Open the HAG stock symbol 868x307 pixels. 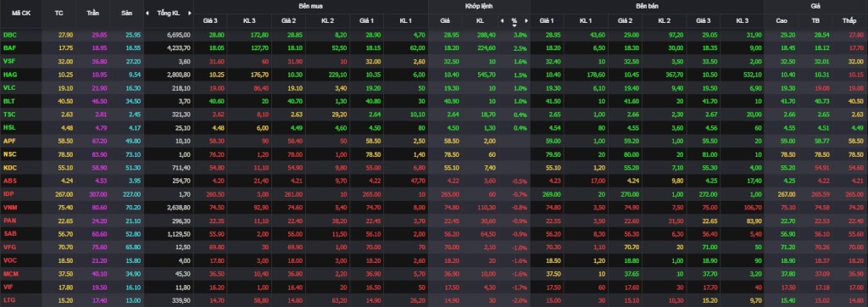[9, 75]
